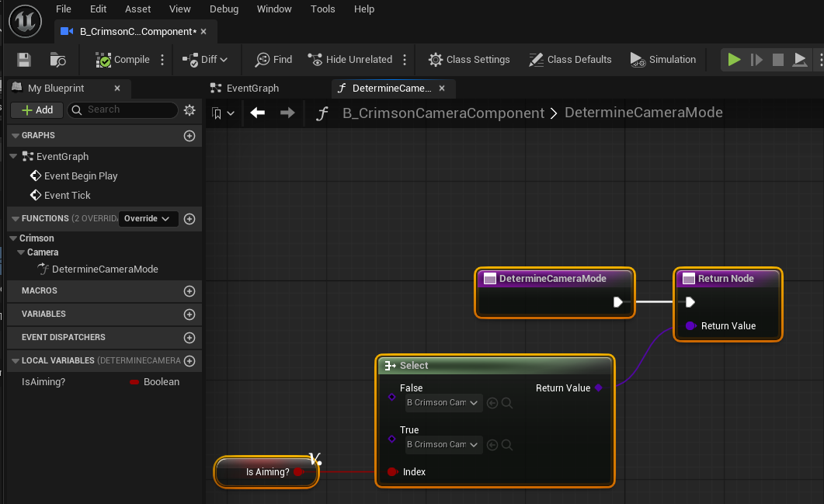824x504 pixels.
Task: Collapse the EventGraph tree item
Action: pyautogui.click(x=14, y=157)
